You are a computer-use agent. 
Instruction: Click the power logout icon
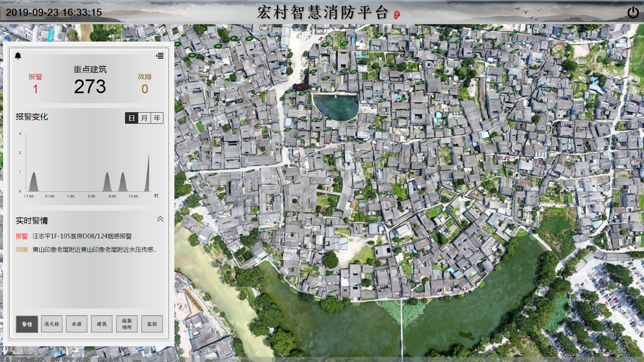point(633,13)
